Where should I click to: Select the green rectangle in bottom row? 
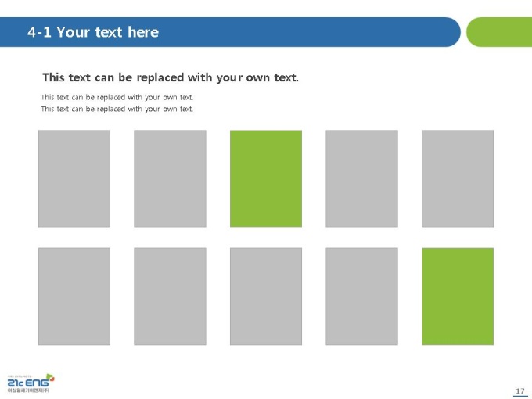coord(458,297)
